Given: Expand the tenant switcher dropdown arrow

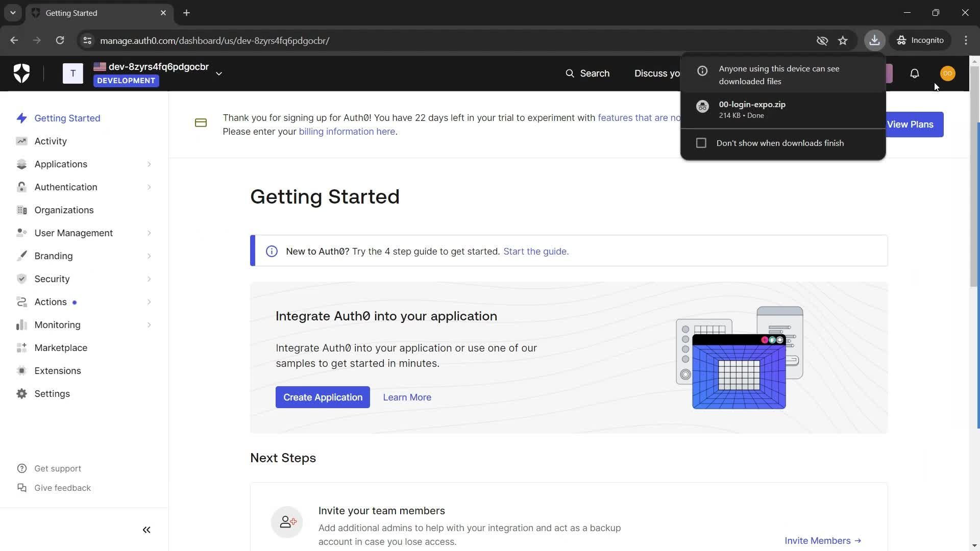Looking at the screenshot, I should (x=219, y=73).
